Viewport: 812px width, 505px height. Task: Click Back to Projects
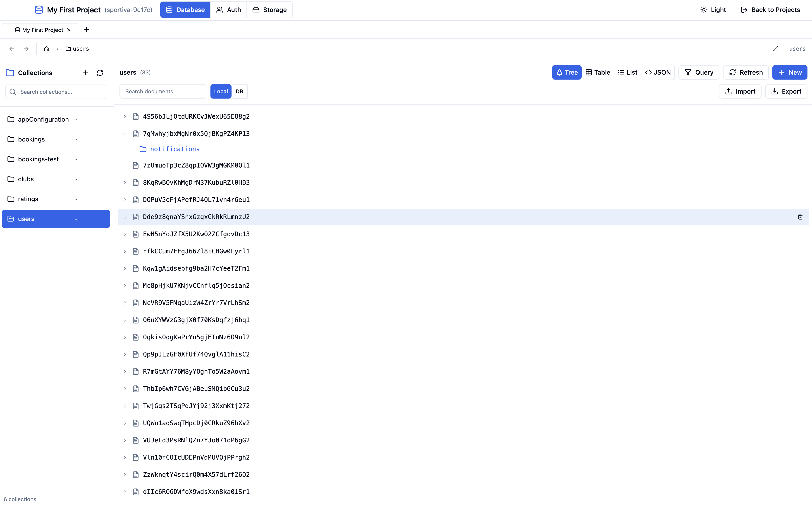point(770,10)
